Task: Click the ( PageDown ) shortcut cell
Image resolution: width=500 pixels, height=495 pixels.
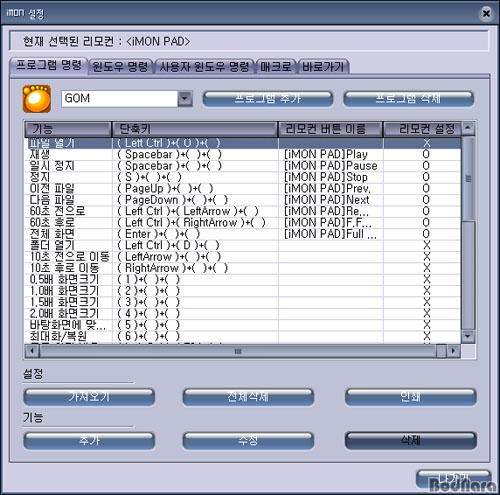Action: pos(195,200)
